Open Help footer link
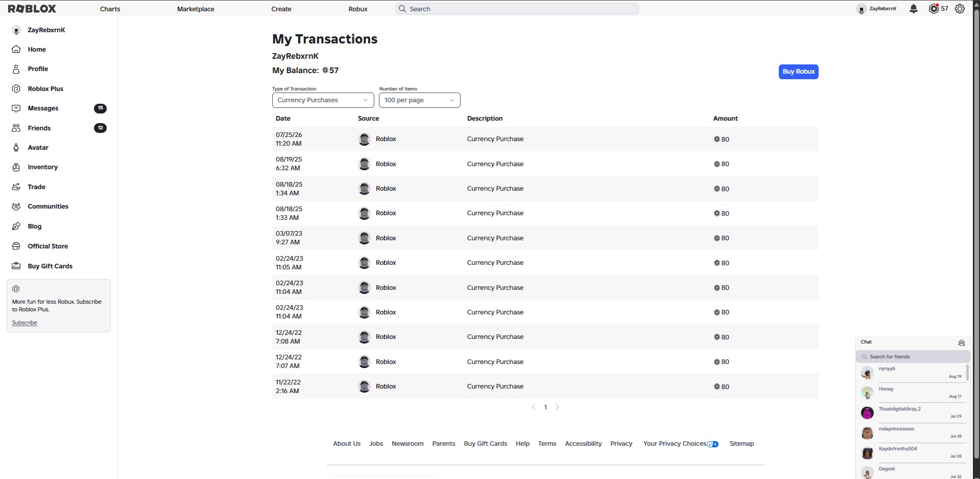Image resolution: width=980 pixels, height=479 pixels. tap(522, 444)
